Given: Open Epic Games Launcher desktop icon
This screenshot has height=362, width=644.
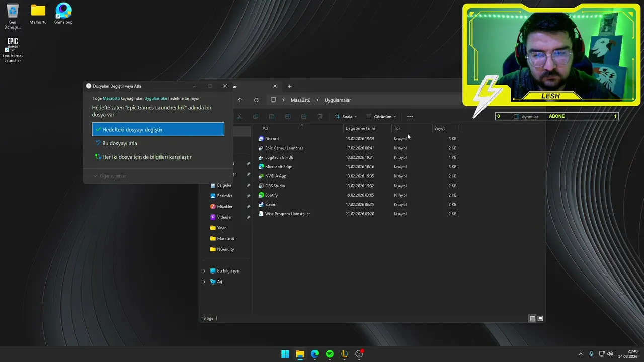Looking at the screenshot, I should [13, 50].
